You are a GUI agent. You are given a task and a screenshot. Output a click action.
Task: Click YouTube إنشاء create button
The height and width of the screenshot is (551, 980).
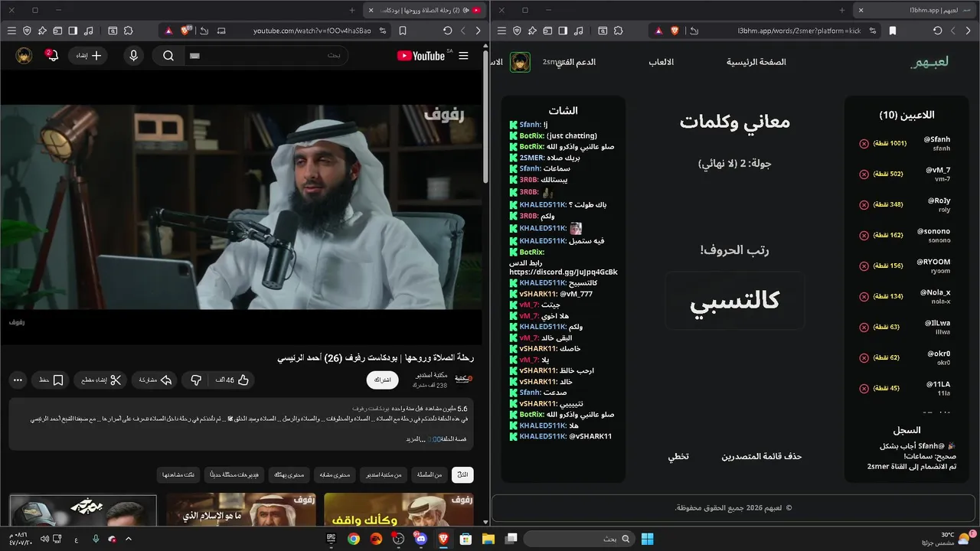(x=89, y=56)
